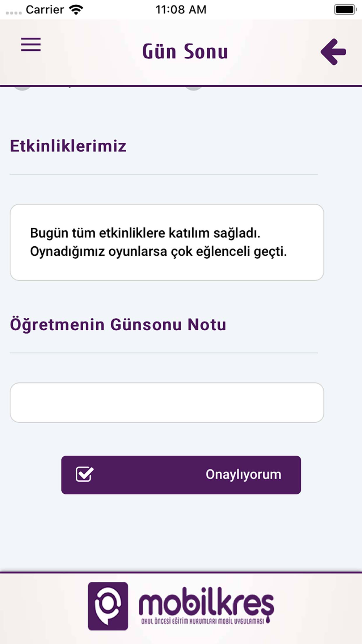This screenshot has width=362, height=644.
Task: Tap the battery icon in status bar
Action: 345,10
